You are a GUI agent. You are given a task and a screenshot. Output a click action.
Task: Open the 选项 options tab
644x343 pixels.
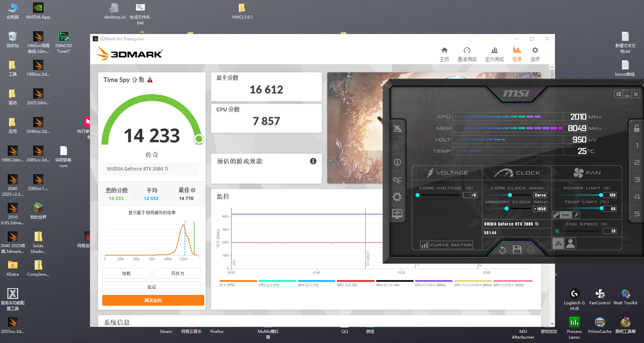(x=535, y=54)
